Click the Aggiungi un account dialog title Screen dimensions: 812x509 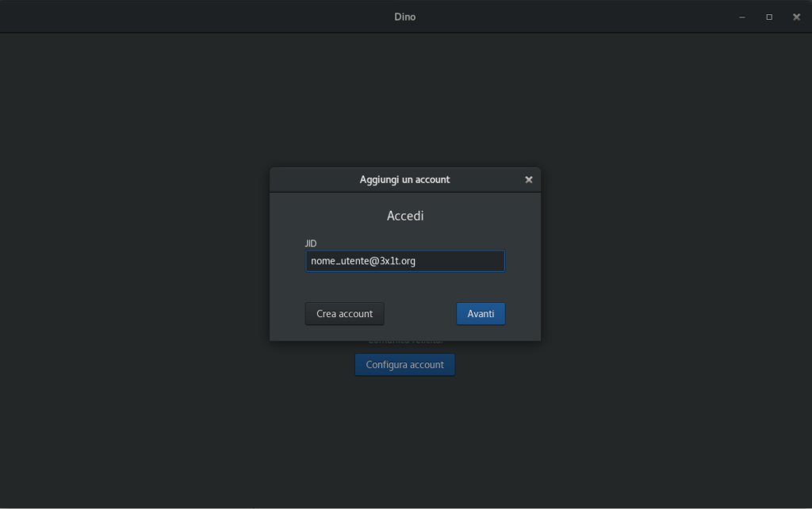(405, 180)
